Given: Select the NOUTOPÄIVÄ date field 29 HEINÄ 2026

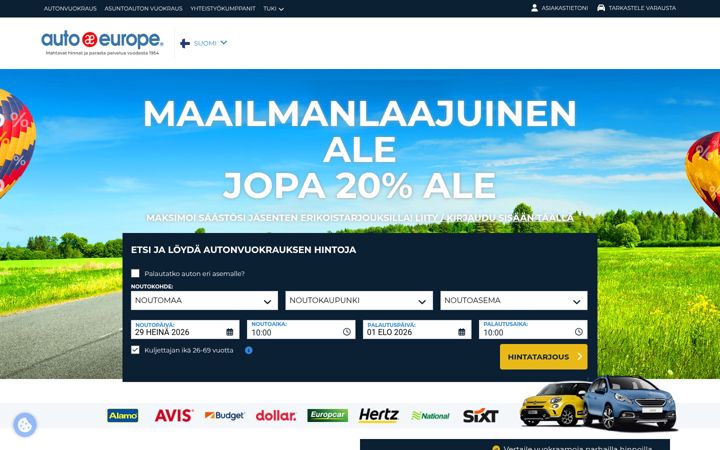Looking at the screenshot, I should tap(185, 330).
